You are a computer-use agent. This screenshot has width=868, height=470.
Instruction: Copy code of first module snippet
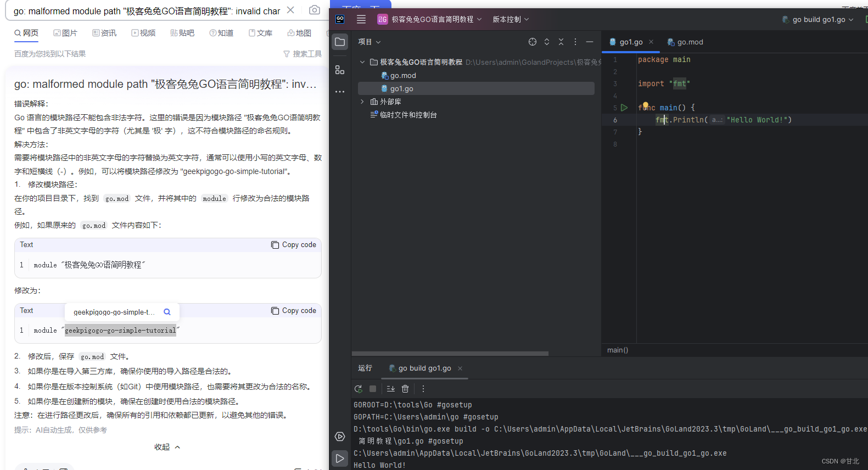[294, 245]
